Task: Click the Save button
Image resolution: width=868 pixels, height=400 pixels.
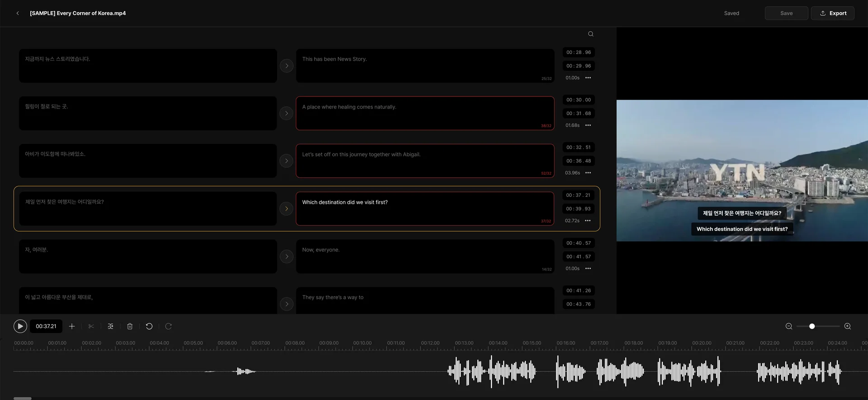Action: coord(786,13)
